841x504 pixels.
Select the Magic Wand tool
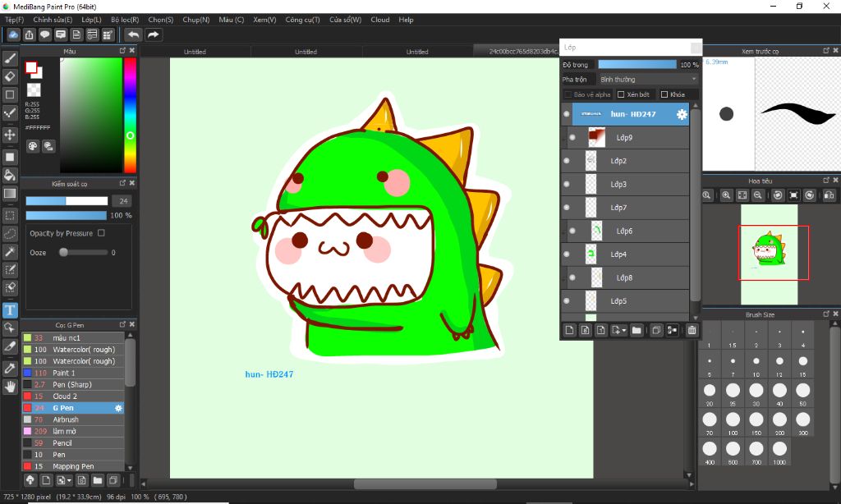pyautogui.click(x=10, y=251)
